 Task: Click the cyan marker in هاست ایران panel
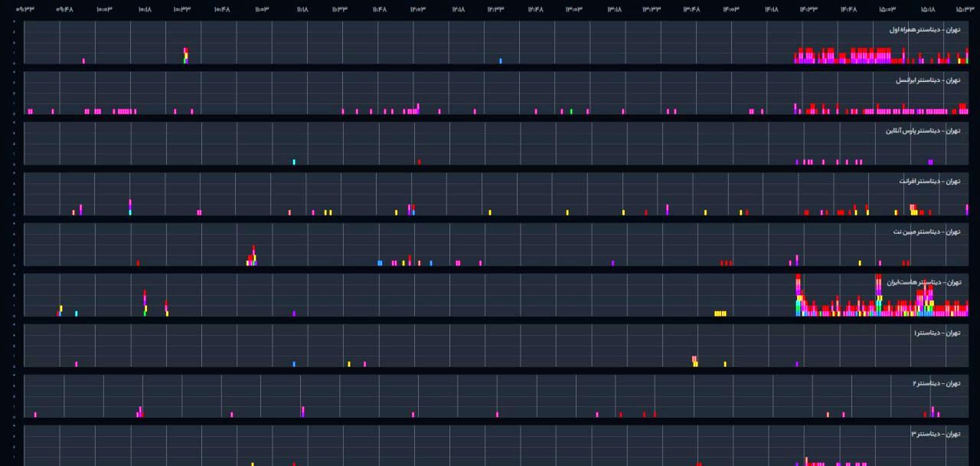click(76, 313)
